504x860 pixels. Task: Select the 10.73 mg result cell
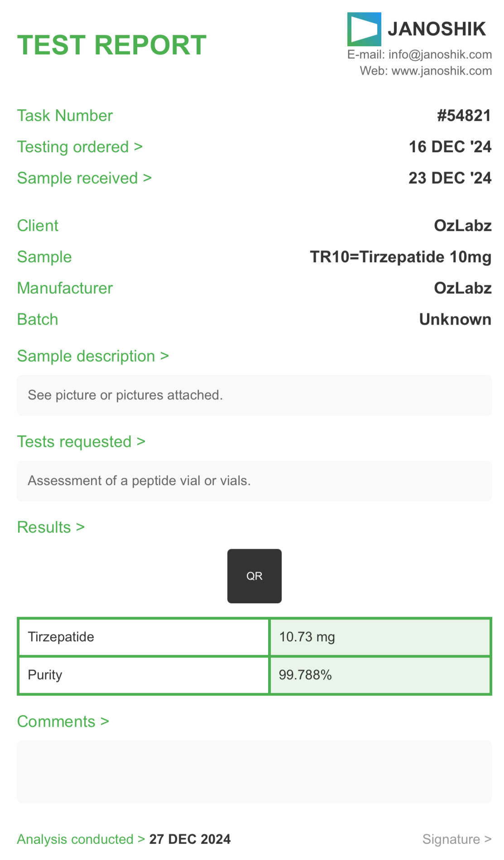[x=380, y=637]
